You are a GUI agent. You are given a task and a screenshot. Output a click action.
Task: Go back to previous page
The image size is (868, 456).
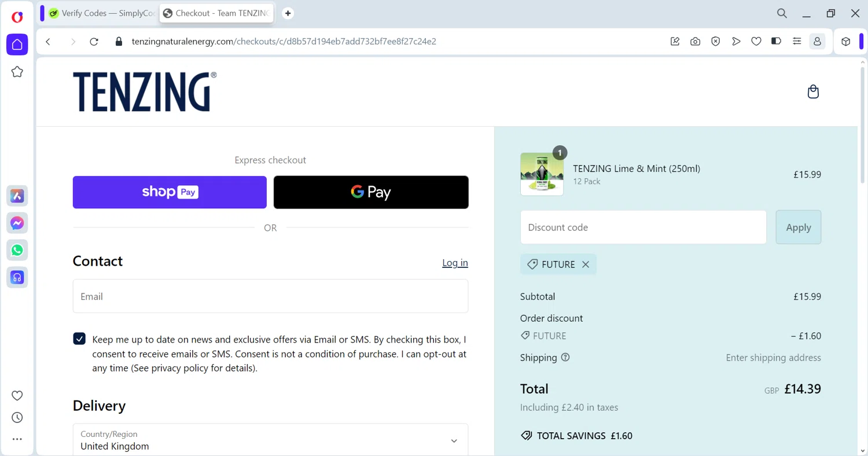click(x=49, y=42)
